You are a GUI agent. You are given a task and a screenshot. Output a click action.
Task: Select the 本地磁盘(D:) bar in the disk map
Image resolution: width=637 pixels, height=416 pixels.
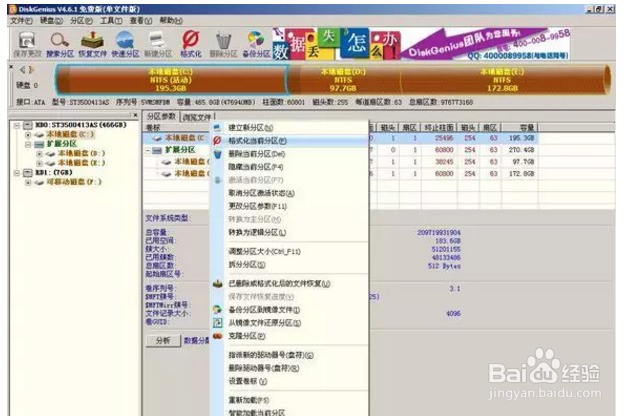tap(342, 78)
